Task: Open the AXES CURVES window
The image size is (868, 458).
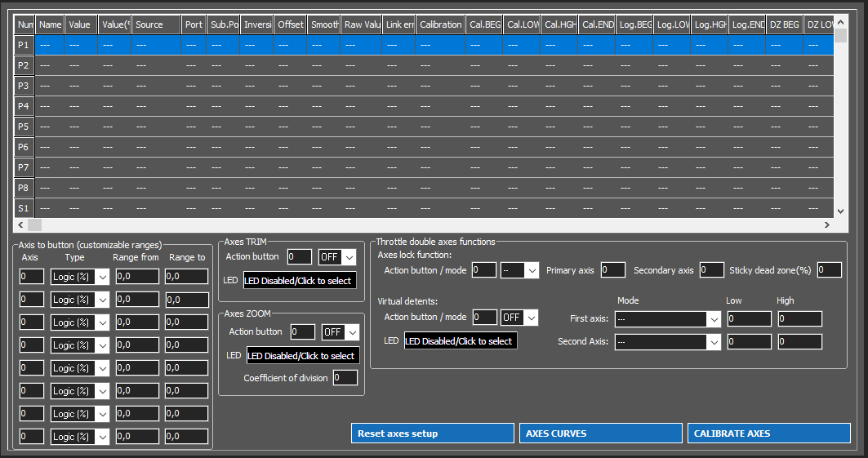Action: coord(601,434)
